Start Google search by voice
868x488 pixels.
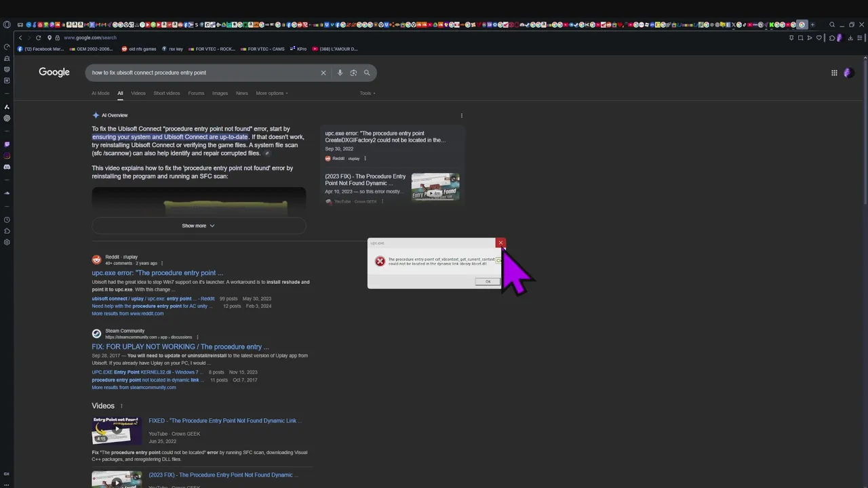(x=340, y=73)
